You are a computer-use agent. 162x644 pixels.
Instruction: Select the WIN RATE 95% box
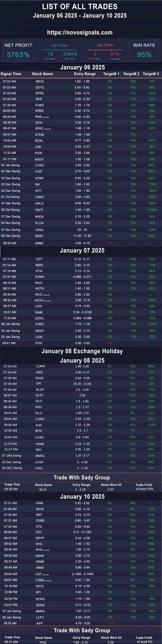[x=144, y=50]
